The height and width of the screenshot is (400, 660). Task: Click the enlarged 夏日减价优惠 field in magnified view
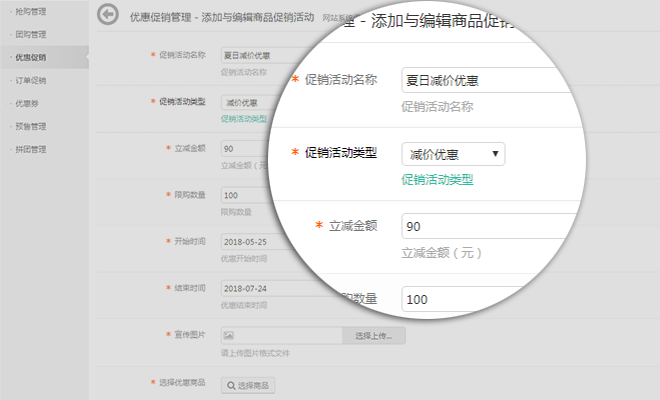[488, 80]
